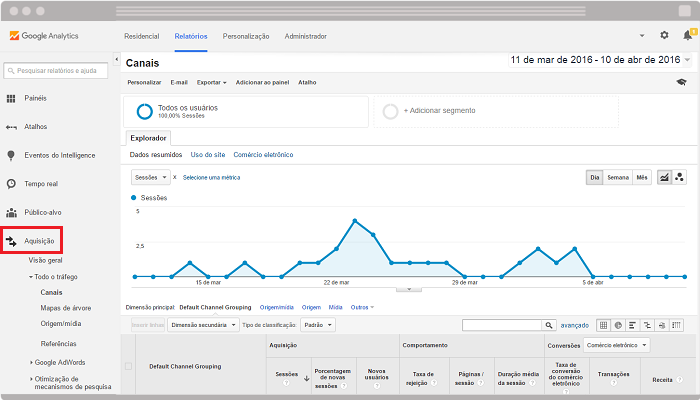
Task: Open Mapas de árvore report
Action: pos(66,308)
